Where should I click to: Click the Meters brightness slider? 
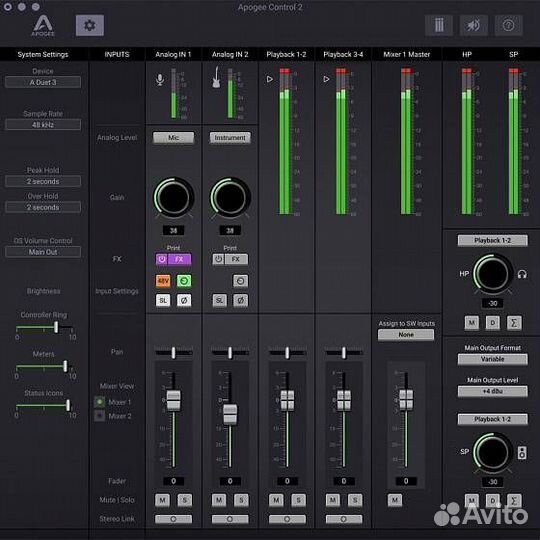[44, 366]
